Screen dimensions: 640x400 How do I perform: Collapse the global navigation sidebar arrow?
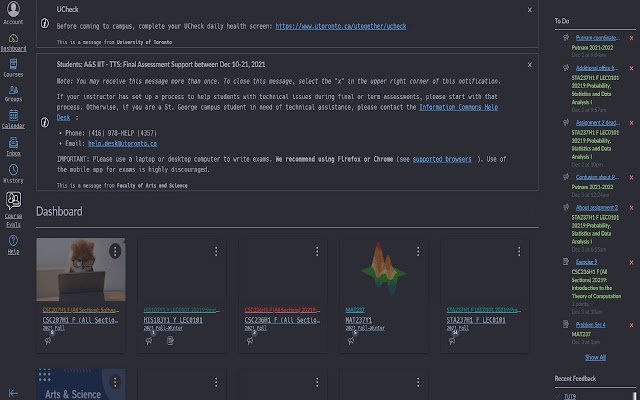13,393
